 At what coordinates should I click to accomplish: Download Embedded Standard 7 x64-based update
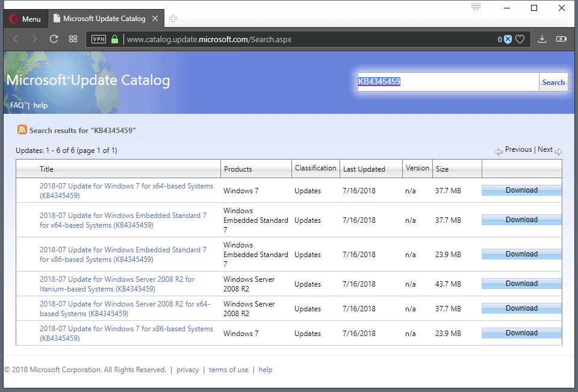(521, 220)
